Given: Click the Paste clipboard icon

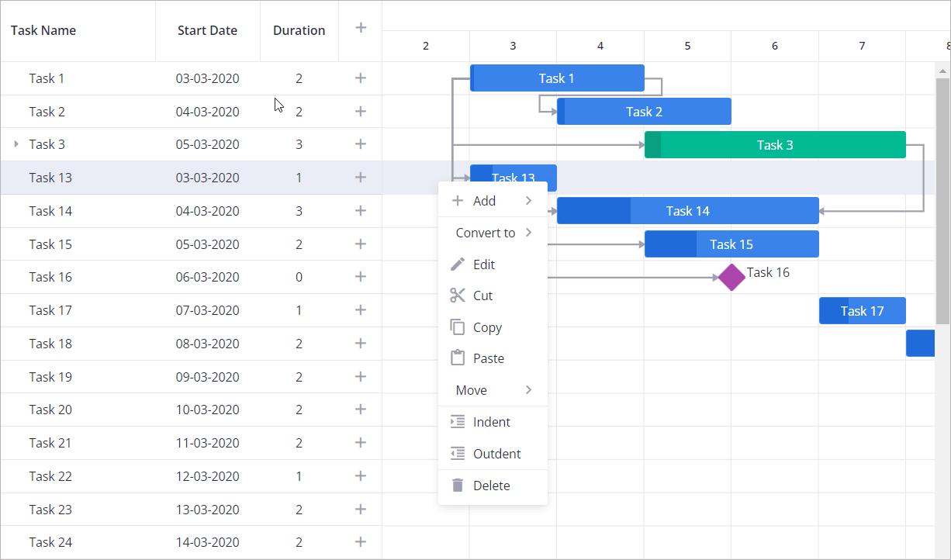Looking at the screenshot, I should pos(457,358).
